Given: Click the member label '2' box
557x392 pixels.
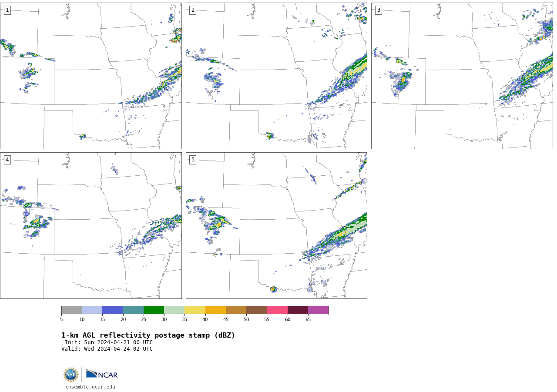Looking at the screenshot, I should pos(193,10).
